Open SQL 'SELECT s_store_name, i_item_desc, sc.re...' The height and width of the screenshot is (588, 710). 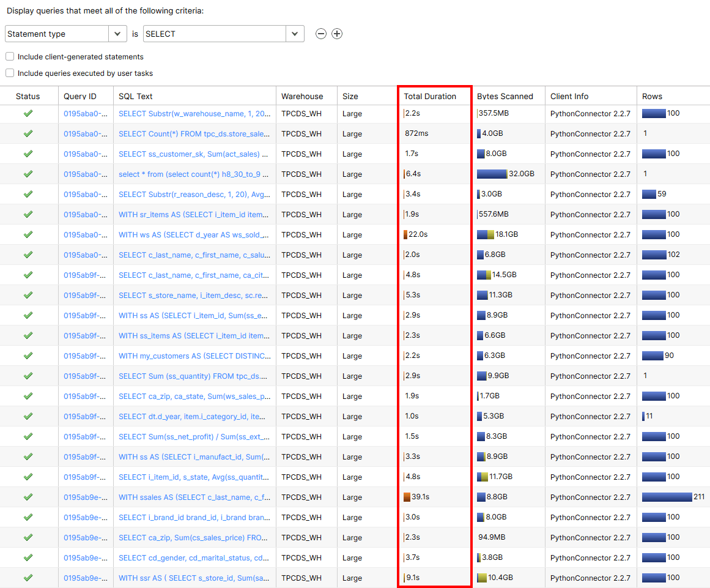click(193, 296)
